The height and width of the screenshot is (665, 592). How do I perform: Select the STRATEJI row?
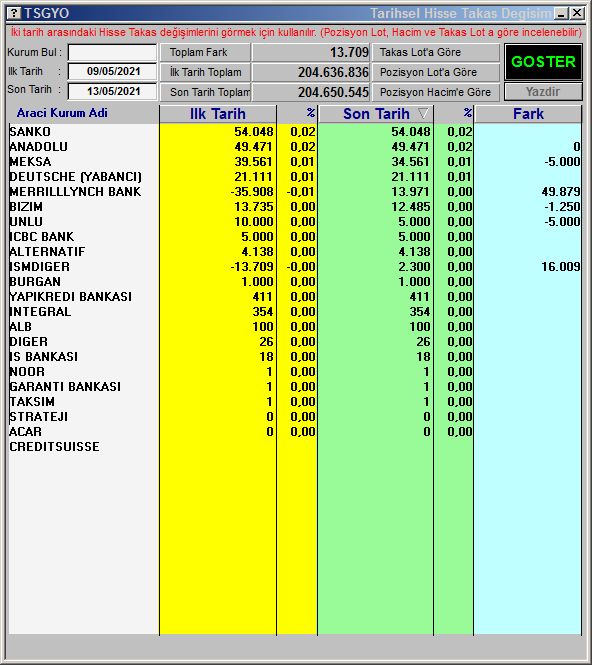(x=295, y=416)
